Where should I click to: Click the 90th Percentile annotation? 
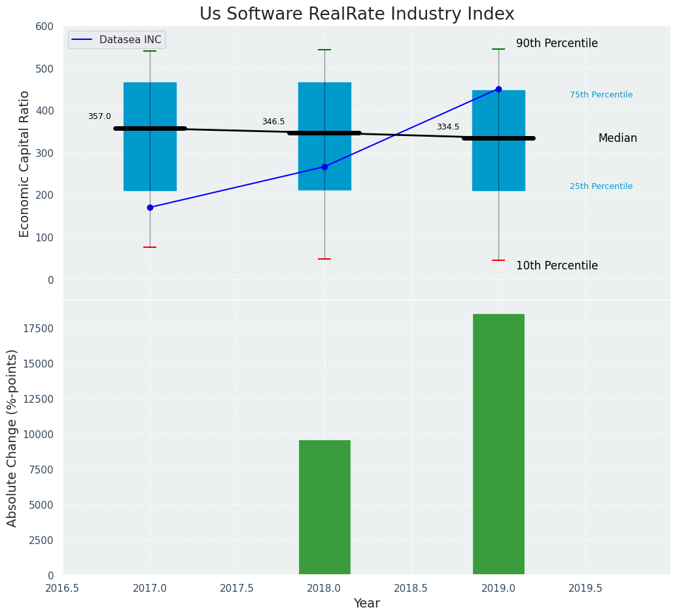[557, 44]
